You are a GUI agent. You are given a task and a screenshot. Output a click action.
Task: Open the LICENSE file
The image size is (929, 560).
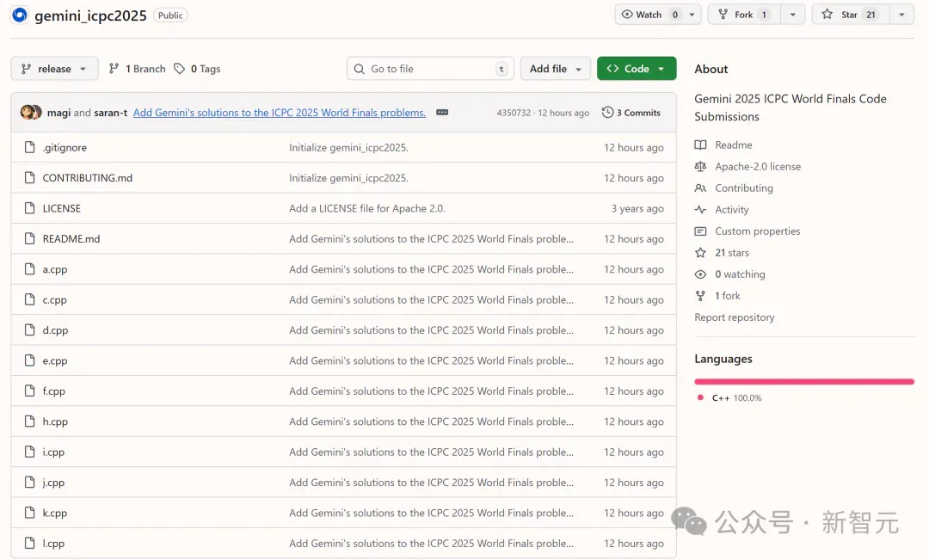click(61, 208)
